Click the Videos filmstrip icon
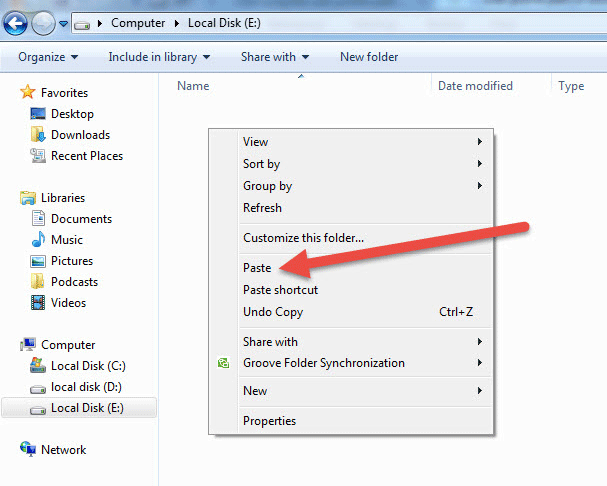Viewport: 607px width, 486px height. click(x=38, y=302)
